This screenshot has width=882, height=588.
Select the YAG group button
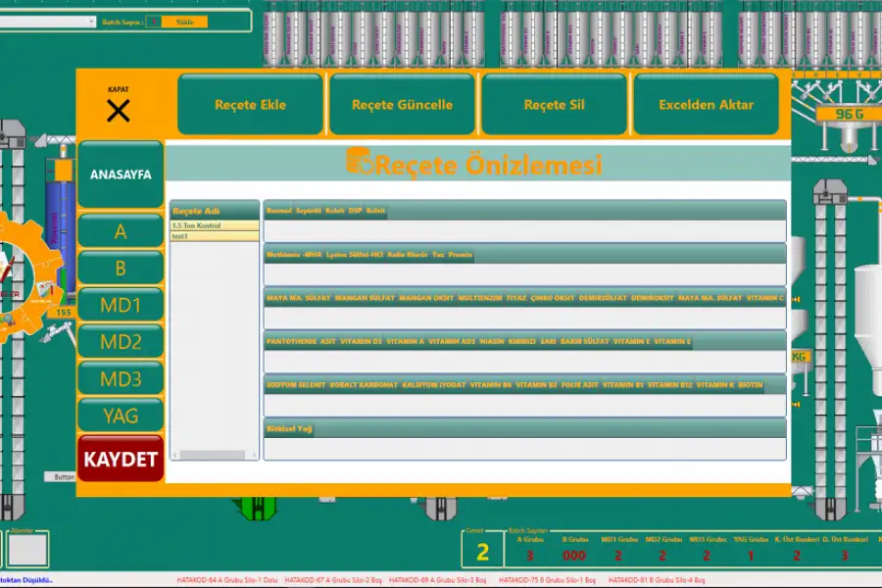coord(121,416)
